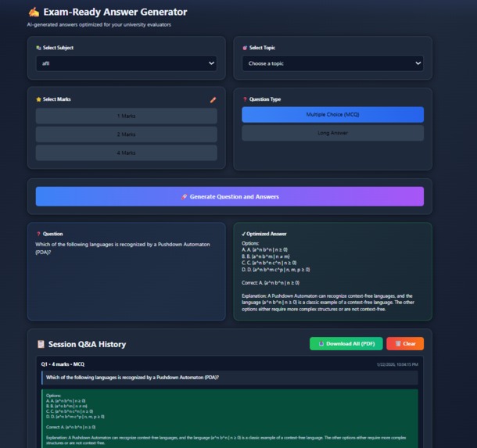Click the Q1 - 4 marks - MCQ history header
The height and width of the screenshot is (448, 477).
click(63, 364)
